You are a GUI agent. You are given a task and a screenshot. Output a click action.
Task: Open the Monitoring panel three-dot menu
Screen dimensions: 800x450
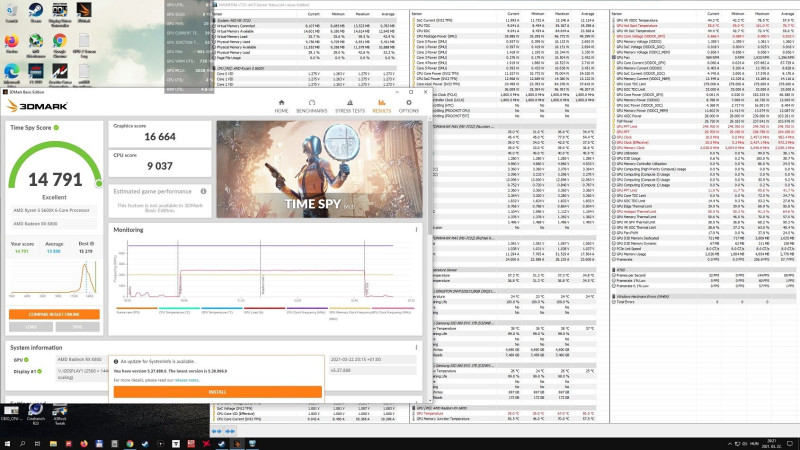[416, 230]
